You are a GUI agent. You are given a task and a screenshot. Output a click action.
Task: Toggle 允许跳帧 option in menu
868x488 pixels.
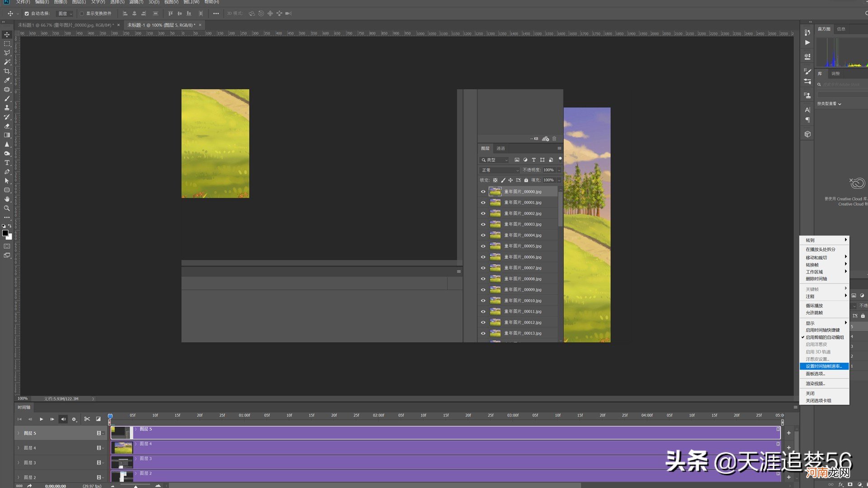pyautogui.click(x=824, y=313)
